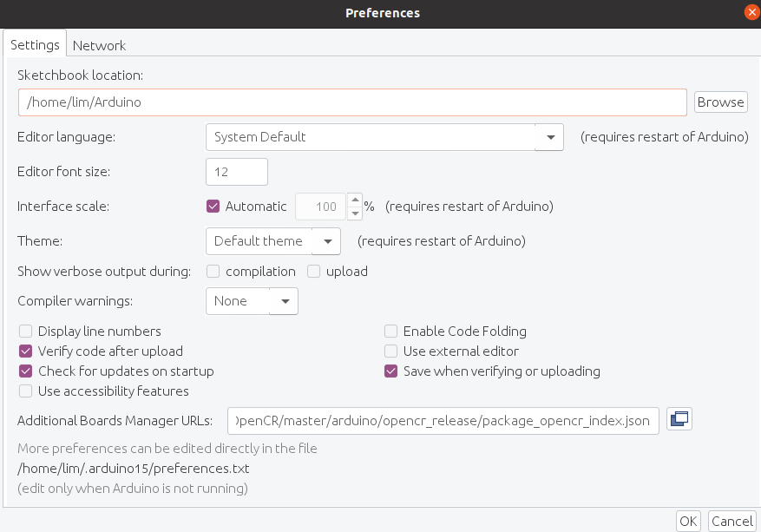Image resolution: width=761 pixels, height=532 pixels.
Task: Disable Check for updates on startup
Action: click(26, 371)
